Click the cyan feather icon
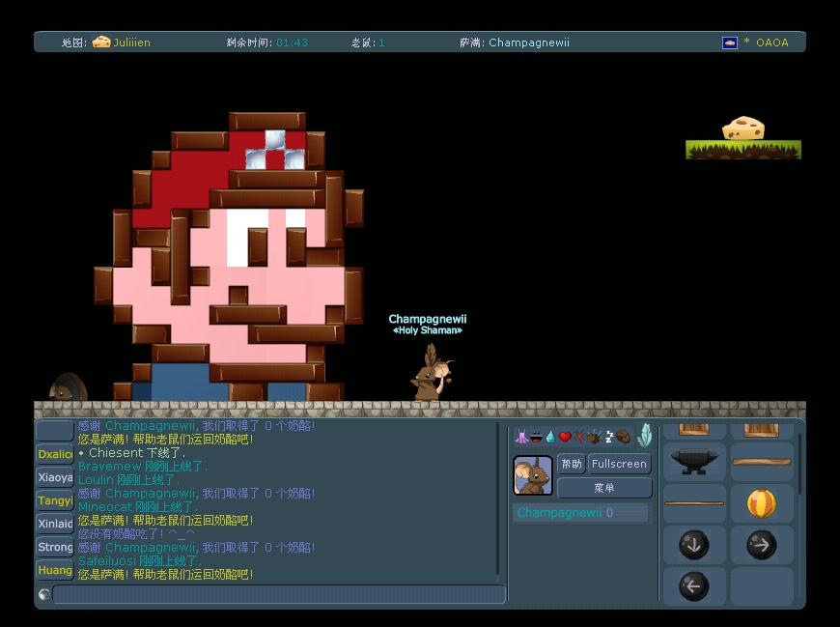This screenshot has width=840, height=627. tap(644, 435)
